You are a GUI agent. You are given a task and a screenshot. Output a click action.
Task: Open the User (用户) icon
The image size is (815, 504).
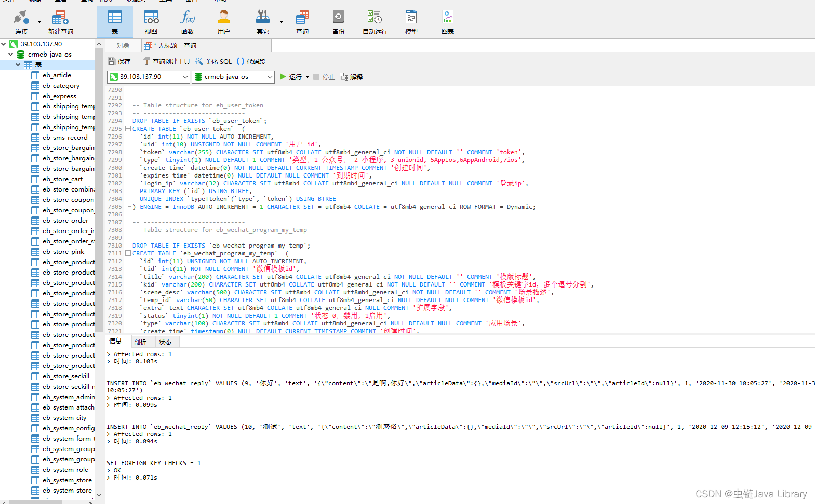coord(224,22)
